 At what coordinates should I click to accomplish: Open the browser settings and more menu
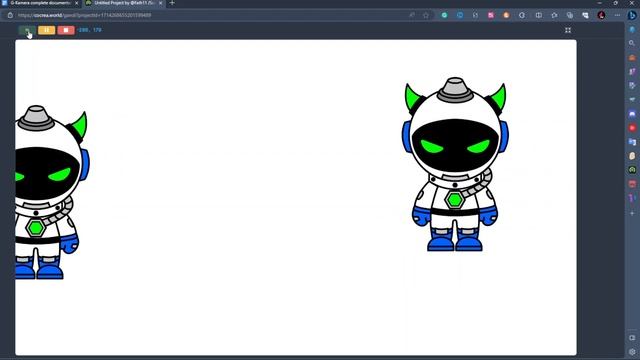(617, 15)
